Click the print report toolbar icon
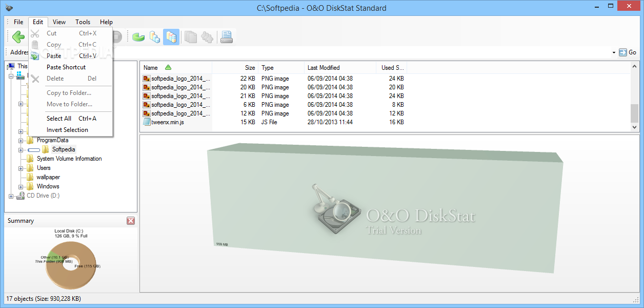The image size is (644, 308). click(x=227, y=37)
